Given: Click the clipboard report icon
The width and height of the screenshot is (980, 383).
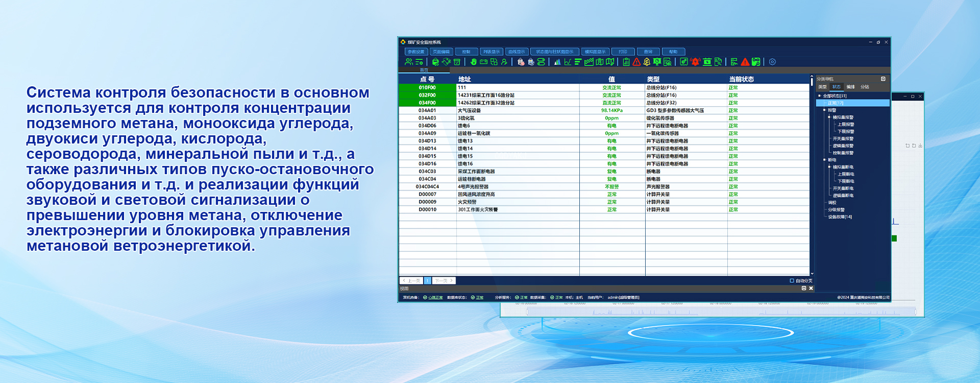Looking at the screenshot, I should pyautogui.click(x=626, y=62).
